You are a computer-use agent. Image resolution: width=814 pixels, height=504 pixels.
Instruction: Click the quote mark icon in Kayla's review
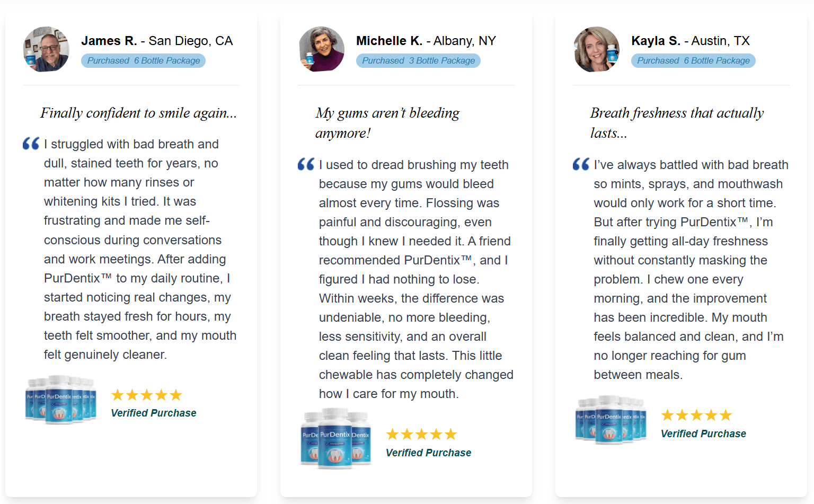tap(581, 164)
